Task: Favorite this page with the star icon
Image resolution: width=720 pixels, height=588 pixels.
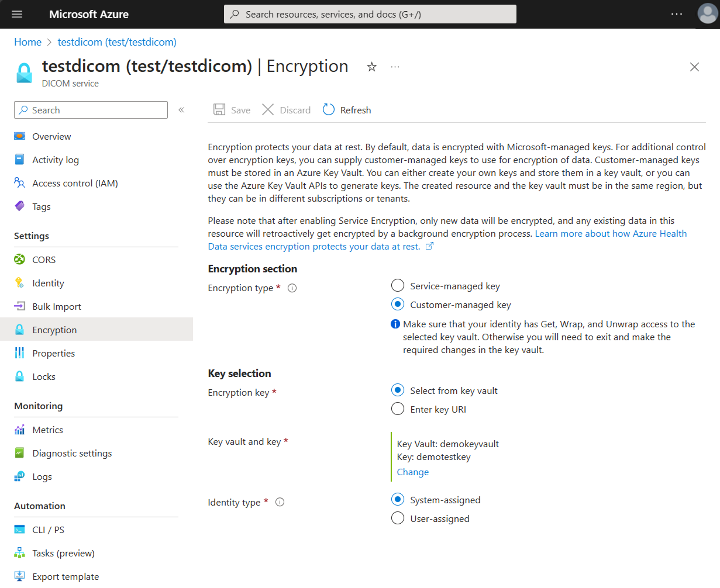Action: (x=371, y=67)
